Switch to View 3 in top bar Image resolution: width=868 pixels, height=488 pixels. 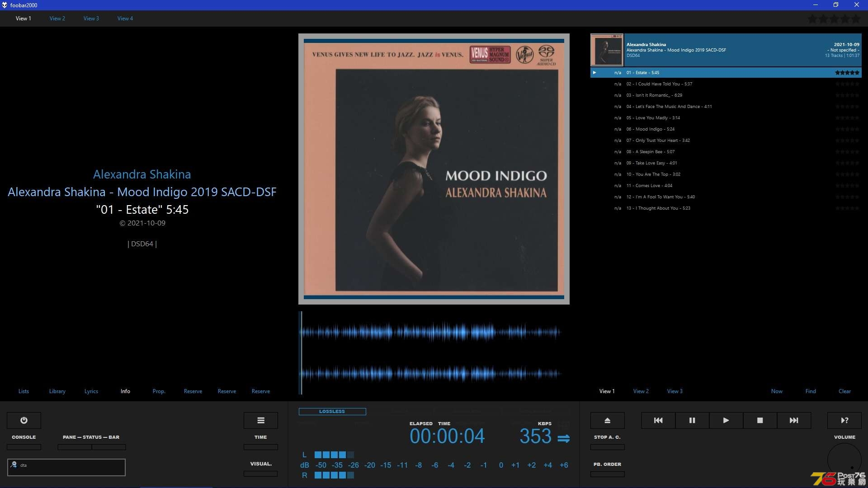(x=91, y=19)
